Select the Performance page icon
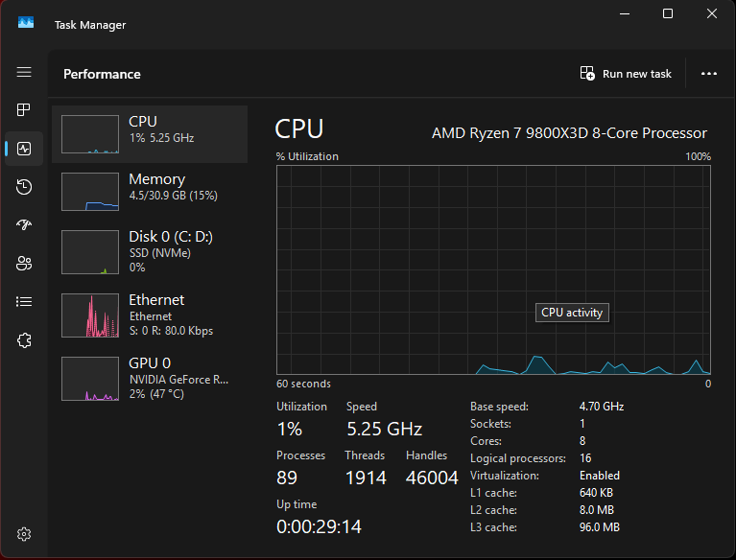The image size is (736, 560). 24,149
